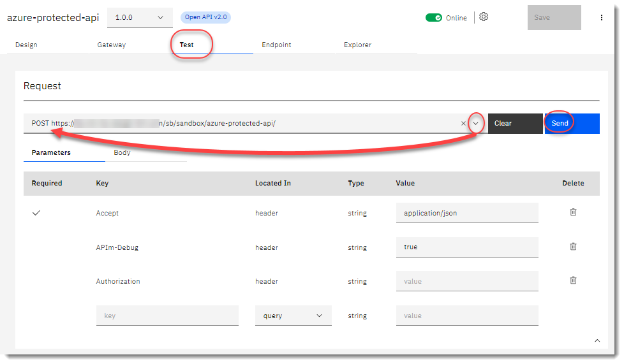Click the Required checkmark for Accept
This screenshot has width=624, height=364.
(x=36, y=213)
